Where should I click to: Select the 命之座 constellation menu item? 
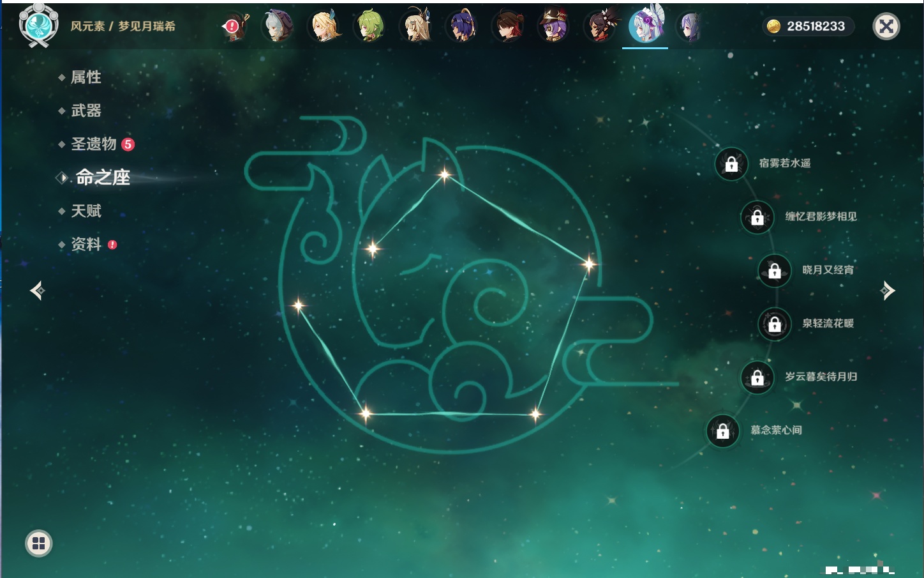(103, 177)
